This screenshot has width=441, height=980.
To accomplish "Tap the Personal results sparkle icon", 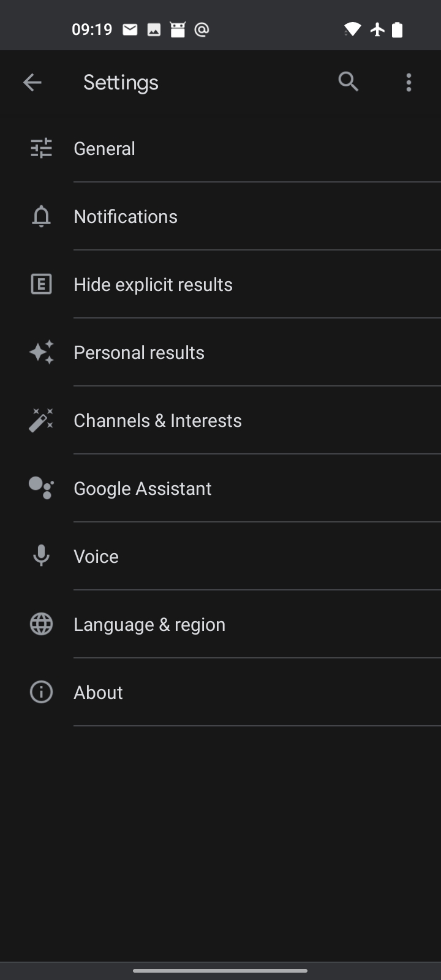I will pyautogui.click(x=41, y=352).
